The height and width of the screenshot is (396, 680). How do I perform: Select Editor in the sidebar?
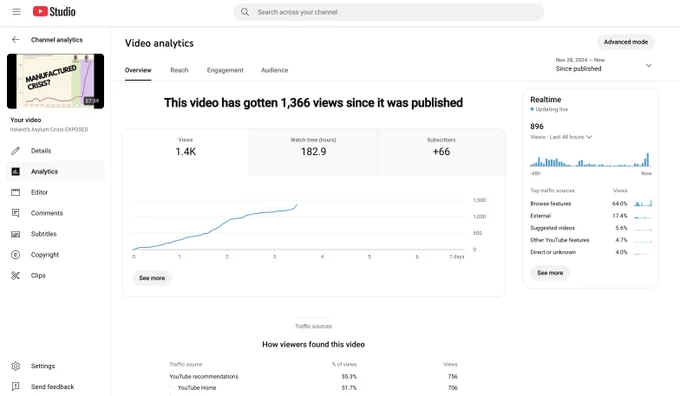[x=56, y=192]
